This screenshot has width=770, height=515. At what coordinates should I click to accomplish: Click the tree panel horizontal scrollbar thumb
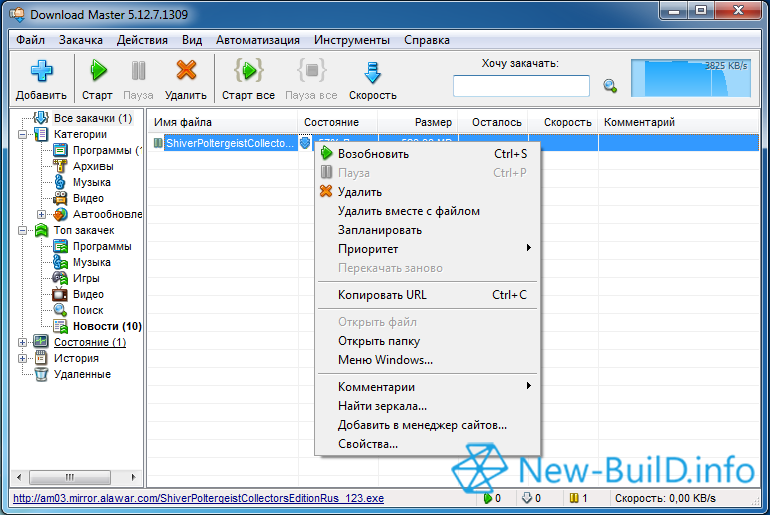pyautogui.click(x=69, y=477)
